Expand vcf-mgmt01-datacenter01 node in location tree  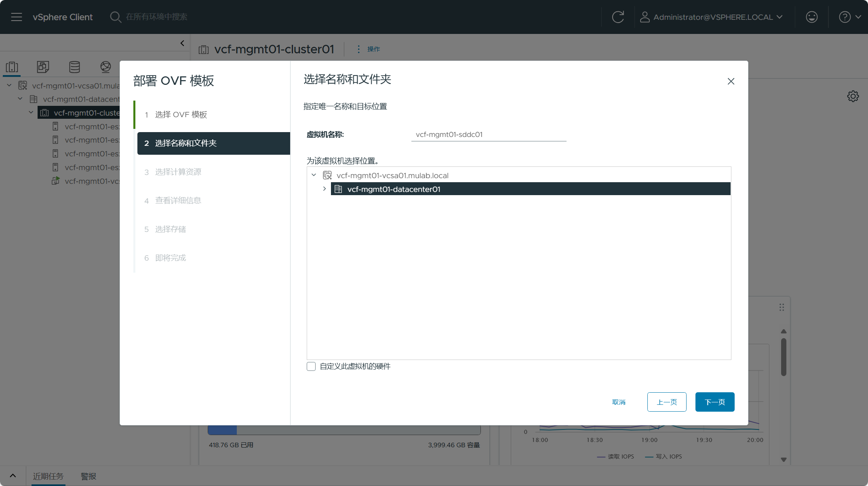coord(324,189)
